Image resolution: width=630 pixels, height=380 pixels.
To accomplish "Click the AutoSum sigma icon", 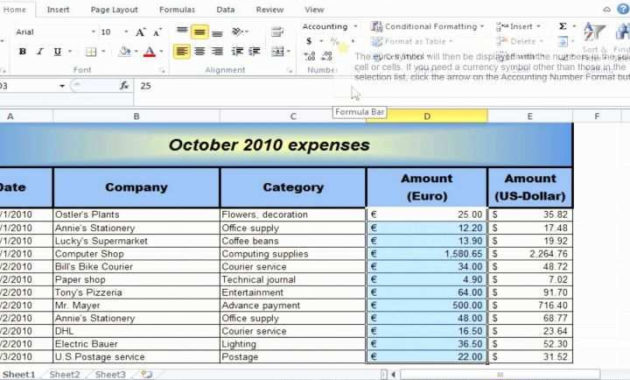I will pos(563,26).
